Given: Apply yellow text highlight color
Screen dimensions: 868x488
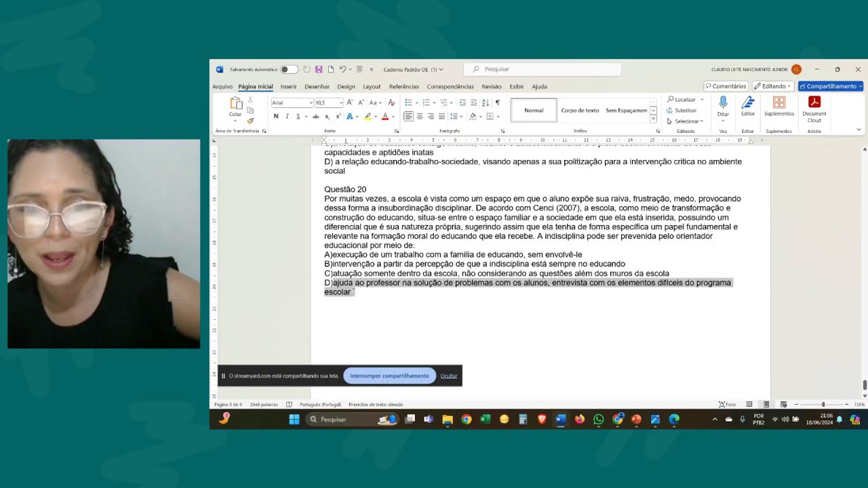Looking at the screenshot, I should (x=368, y=117).
